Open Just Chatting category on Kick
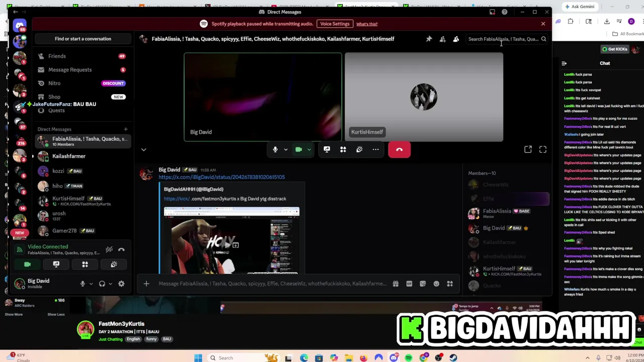The width and height of the screenshot is (644, 362). click(110, 339)
